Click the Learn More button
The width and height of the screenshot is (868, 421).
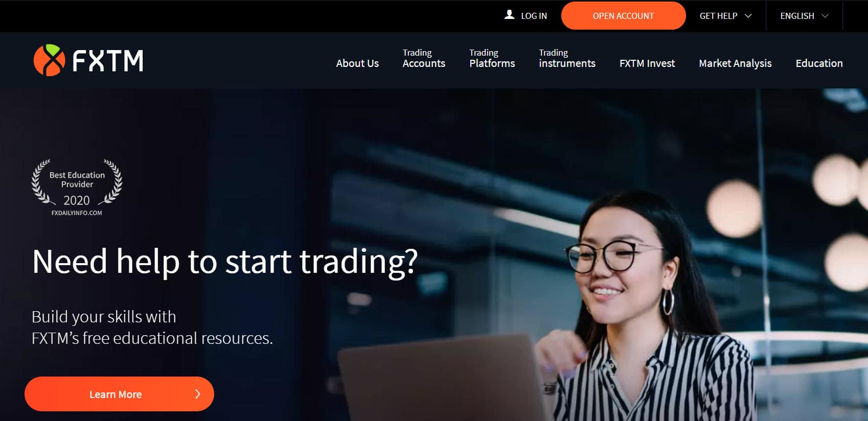[119, 394]
